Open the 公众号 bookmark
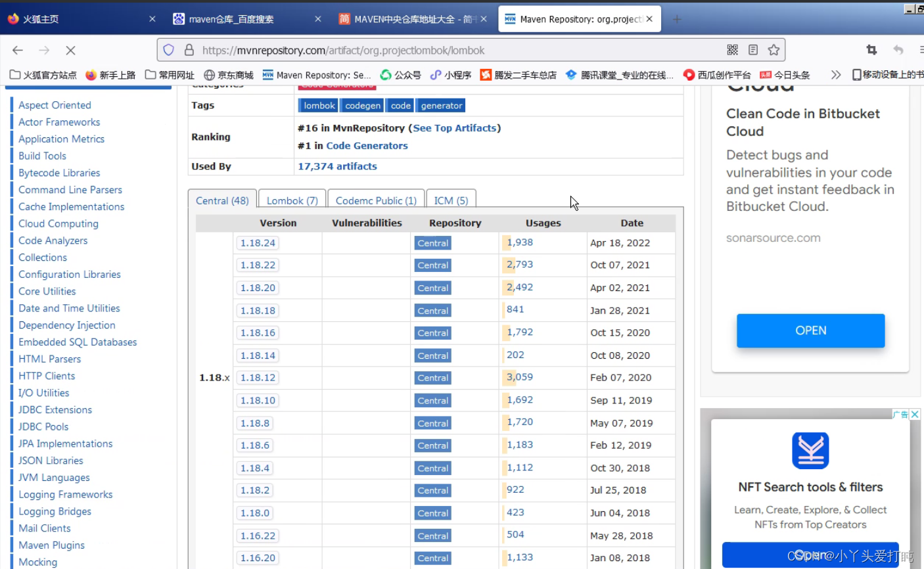 point(401,75)
